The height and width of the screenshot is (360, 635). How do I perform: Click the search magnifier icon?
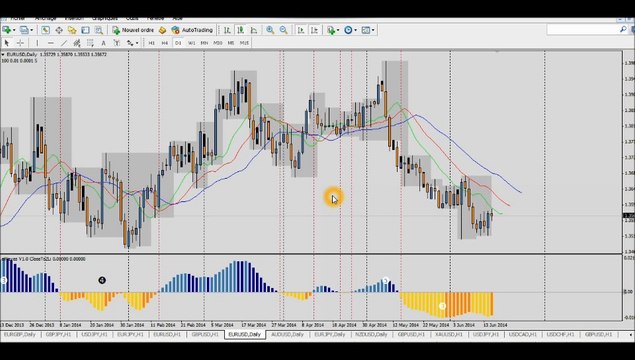[x=623, y=30]
